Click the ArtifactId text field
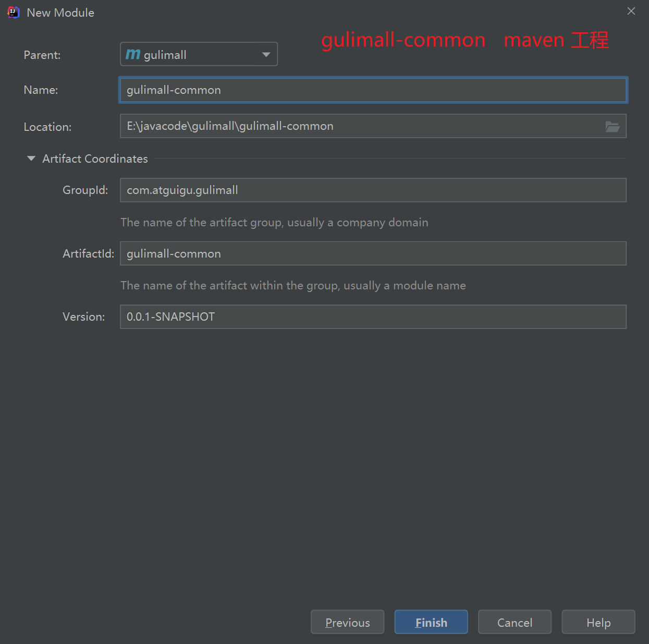649x644 pixels. [x=373, y=253]
